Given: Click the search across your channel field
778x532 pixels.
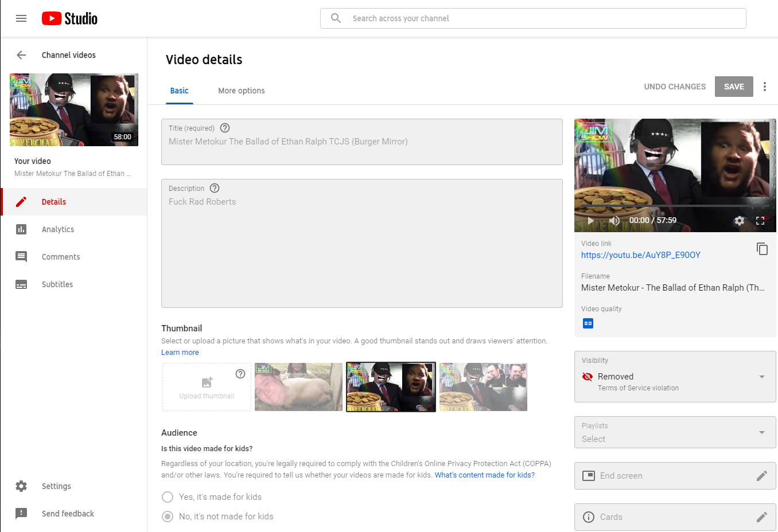Looking at the screenshot, I should tap(533, 18).
